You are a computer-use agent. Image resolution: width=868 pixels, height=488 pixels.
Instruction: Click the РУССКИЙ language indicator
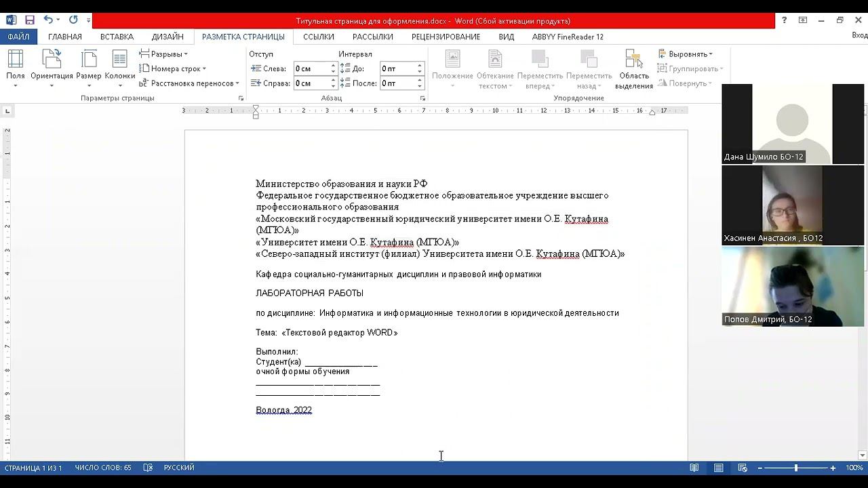tap(179, 468)
